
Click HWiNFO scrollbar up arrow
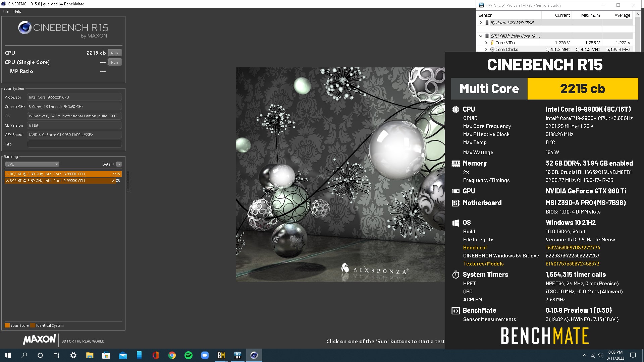[638, 14]
